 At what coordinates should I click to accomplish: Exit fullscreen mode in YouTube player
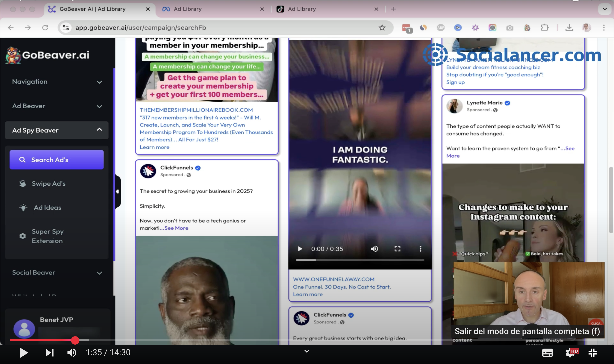(x=593, y=353)
